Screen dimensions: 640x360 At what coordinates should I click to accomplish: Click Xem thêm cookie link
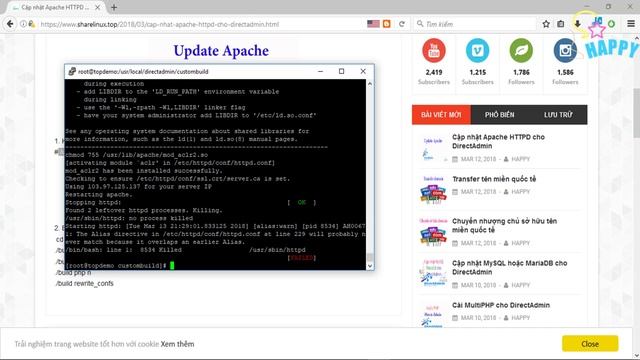177,344
